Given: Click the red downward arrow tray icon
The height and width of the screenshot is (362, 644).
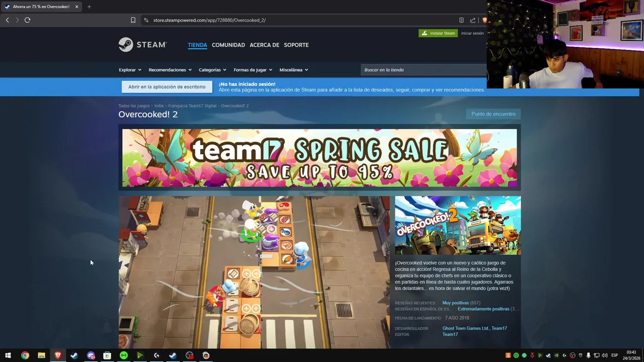Looking at the screenshot, I should (x=532, y=355).
